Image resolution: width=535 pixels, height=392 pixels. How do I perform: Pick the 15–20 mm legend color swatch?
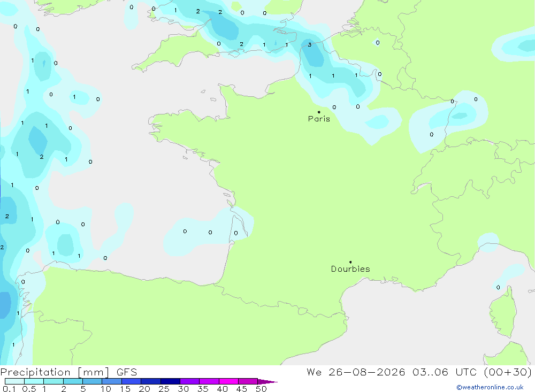pos(132,381)
